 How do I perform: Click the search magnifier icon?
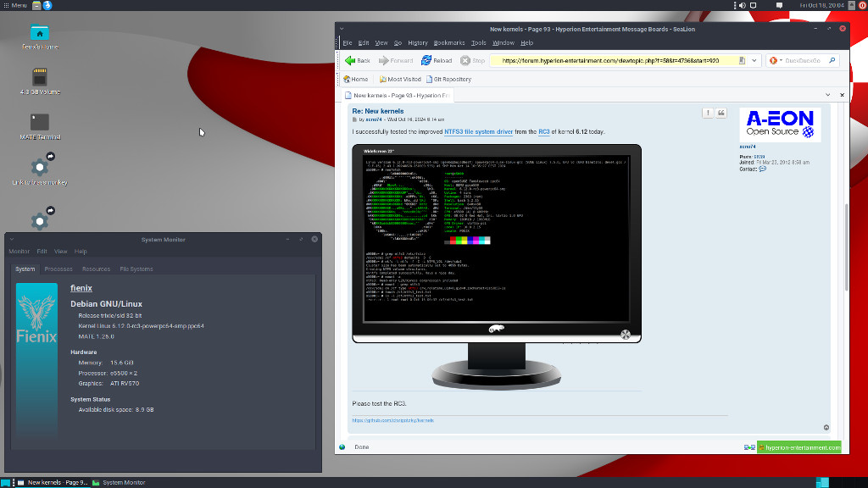[x=832, y=60]
